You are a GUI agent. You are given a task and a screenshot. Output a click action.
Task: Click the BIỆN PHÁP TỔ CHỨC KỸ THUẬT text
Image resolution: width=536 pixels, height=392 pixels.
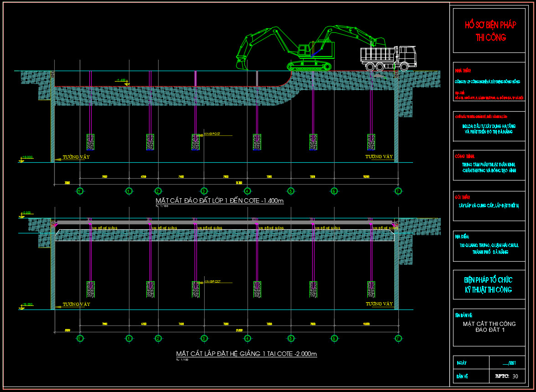[488, 284]
